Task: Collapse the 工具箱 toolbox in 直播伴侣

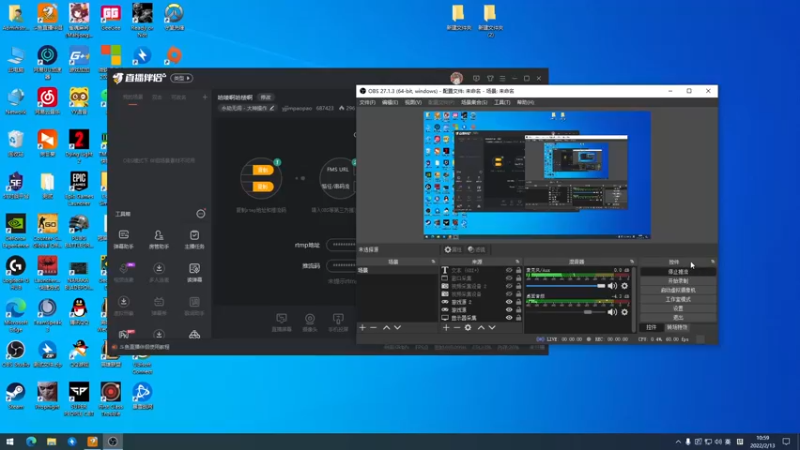Action: pos(201,214)
